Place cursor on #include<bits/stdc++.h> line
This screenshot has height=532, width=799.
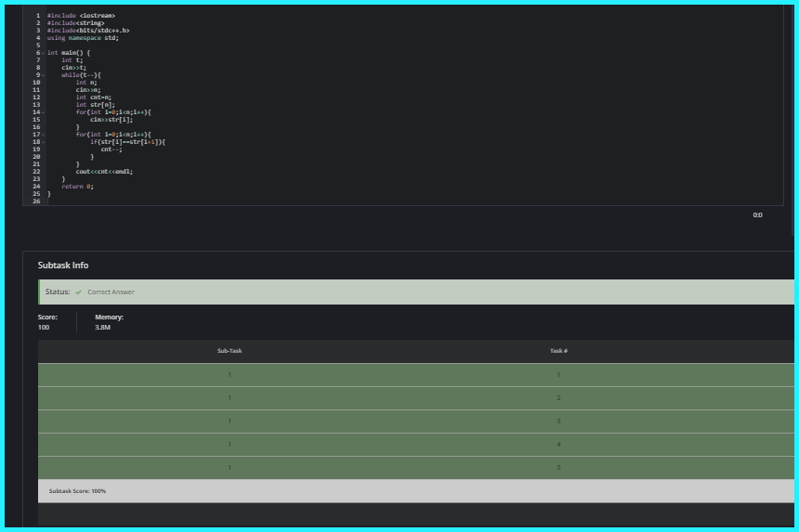tap(88, 31)
